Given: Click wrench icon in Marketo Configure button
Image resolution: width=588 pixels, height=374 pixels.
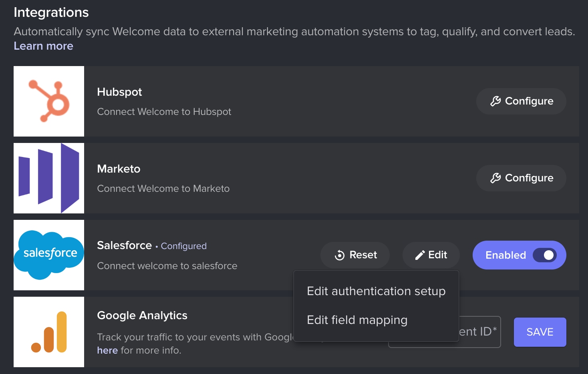Looking at the screenshot, I should (495, 178).
